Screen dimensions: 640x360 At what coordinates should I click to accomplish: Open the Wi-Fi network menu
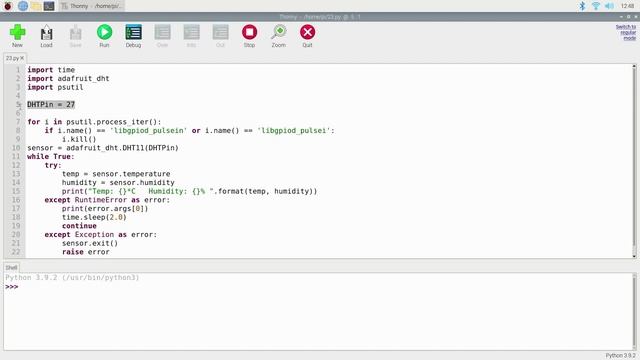[596, 6]
